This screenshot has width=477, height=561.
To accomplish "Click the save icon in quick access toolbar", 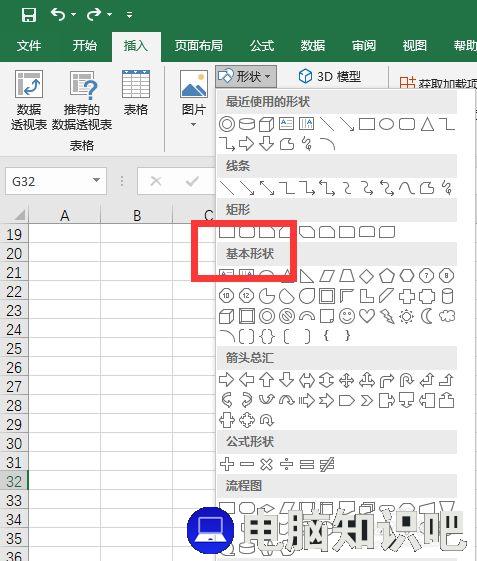I will click(29, 15).
